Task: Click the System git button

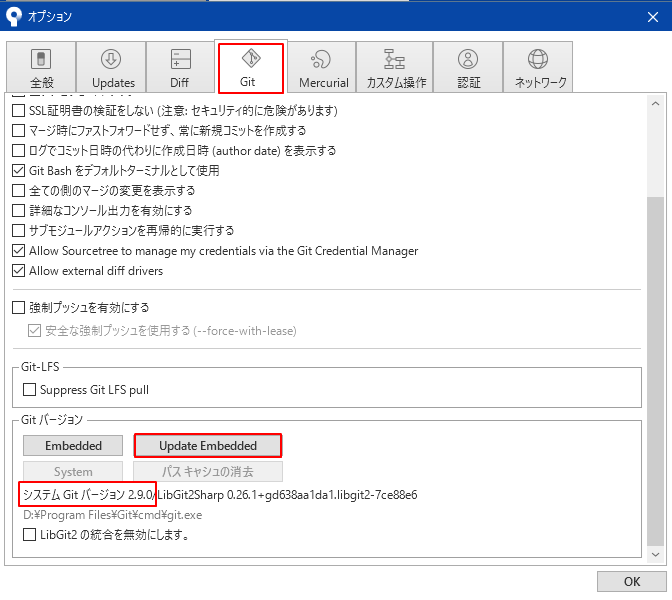Action: tap(73, 471)
